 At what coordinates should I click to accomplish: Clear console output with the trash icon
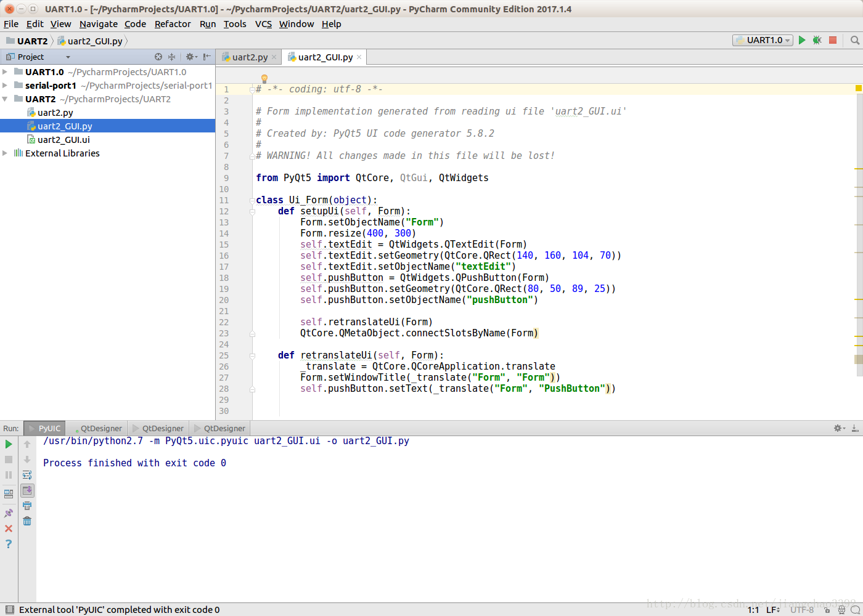coord(27,521)
